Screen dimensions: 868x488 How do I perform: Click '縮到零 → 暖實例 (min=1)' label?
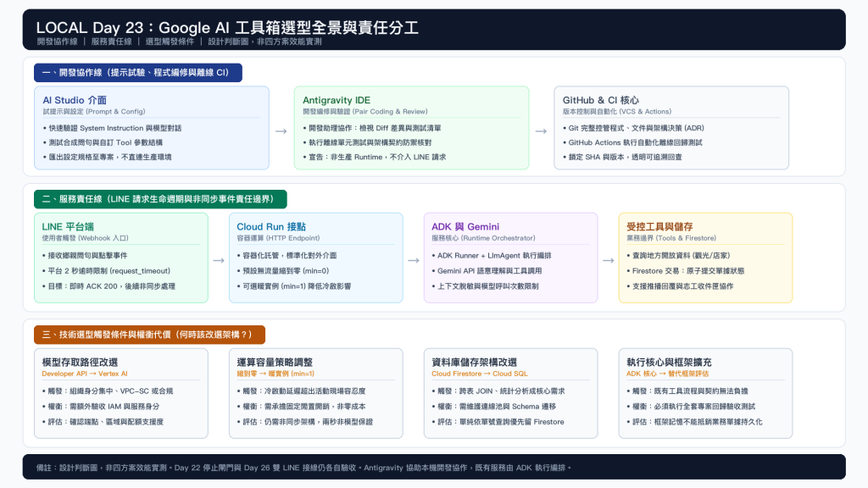point(275,374)
